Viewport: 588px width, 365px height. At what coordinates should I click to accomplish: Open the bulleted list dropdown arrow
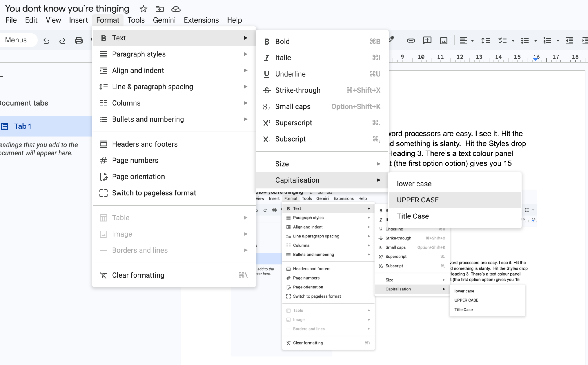click(x=535, y=40)
